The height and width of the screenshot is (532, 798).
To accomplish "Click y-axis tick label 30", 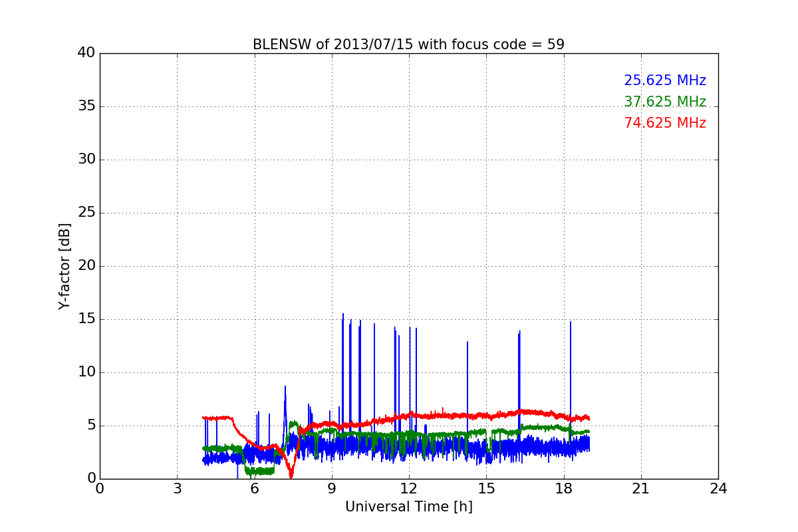I will point(86,160).
